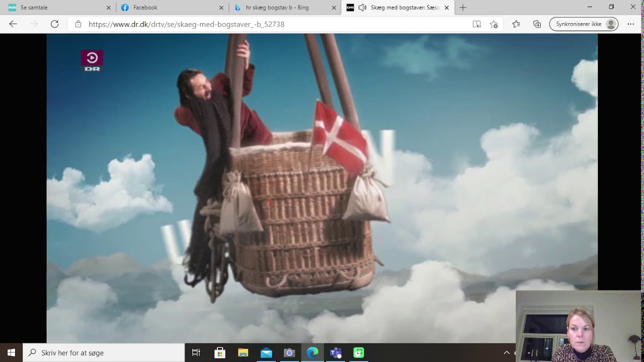Open the Windows Start menu
The image size is (644, 362).
pos(11,352)
